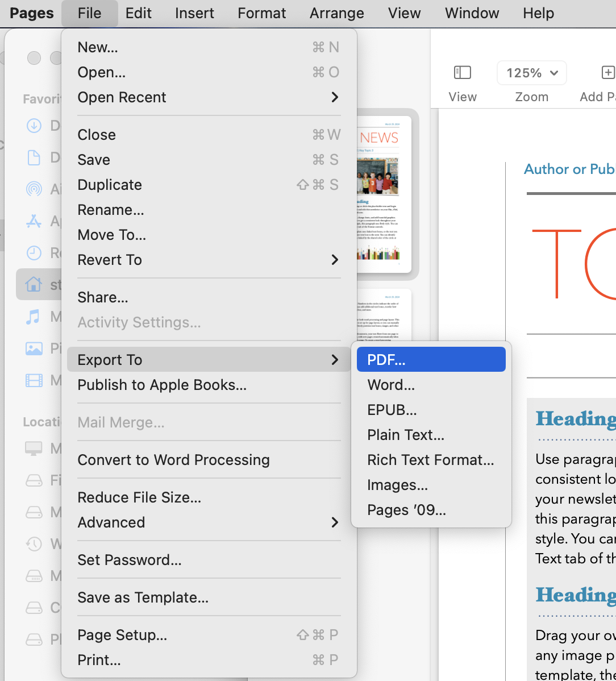The width and height of the screenshot is (616, 681).
Task: Select the computer display icon under Locations
Action: click(34, 448)
